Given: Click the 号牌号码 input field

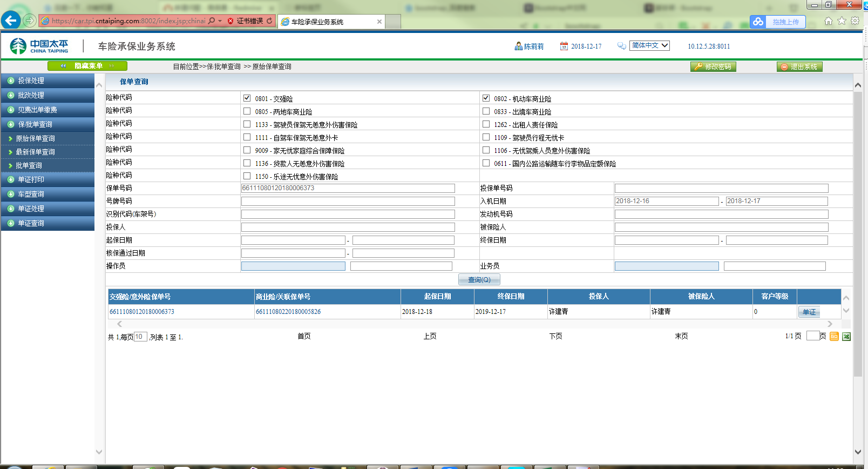Looking at the screenshot, I should (x=348, y=201).
